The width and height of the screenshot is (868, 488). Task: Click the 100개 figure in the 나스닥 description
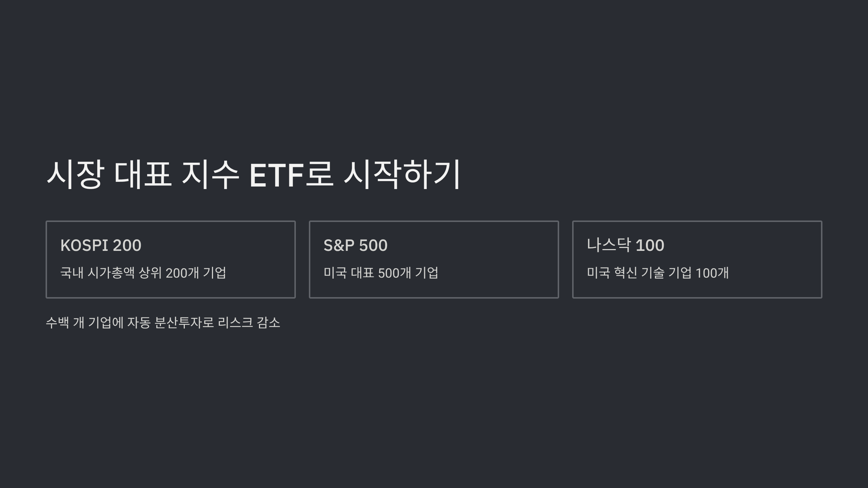tap(712, 273)
